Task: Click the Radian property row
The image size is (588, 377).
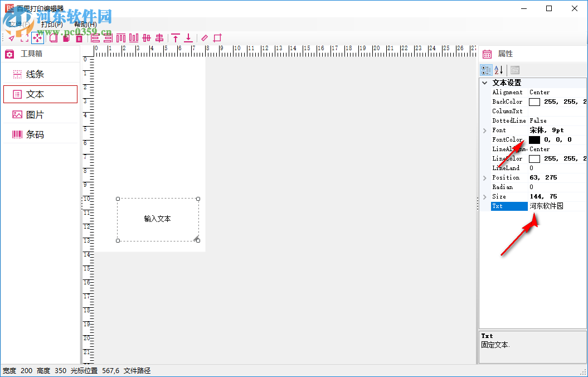Action: [538, 187]
